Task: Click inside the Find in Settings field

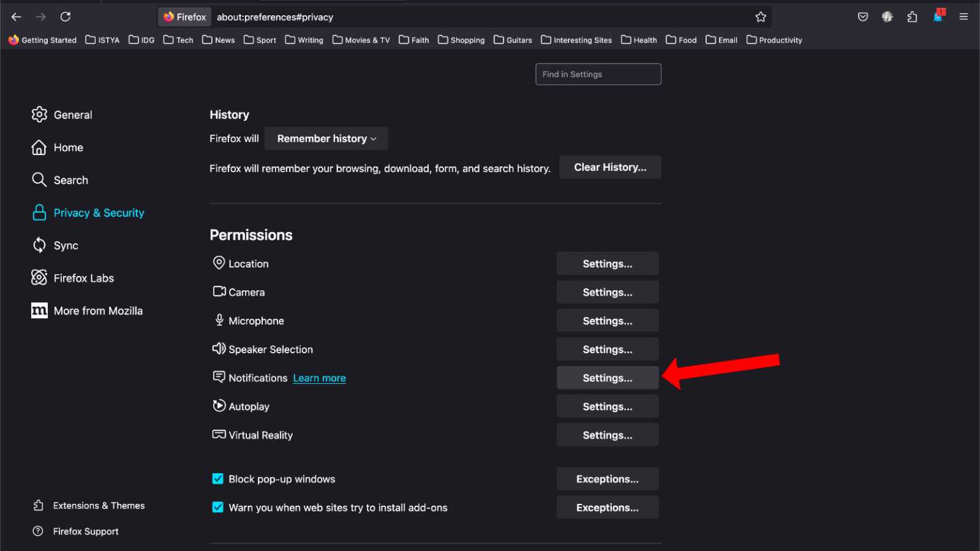Action: 598,74
